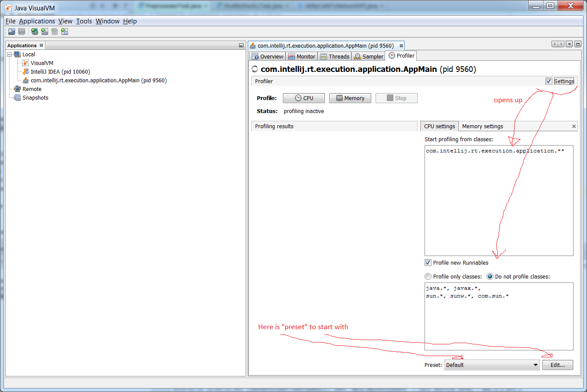The height and width of the screenshot is (392, 587).
Task: Select VisualVM in the Applications tree
Action: click(x=42, y=63)
